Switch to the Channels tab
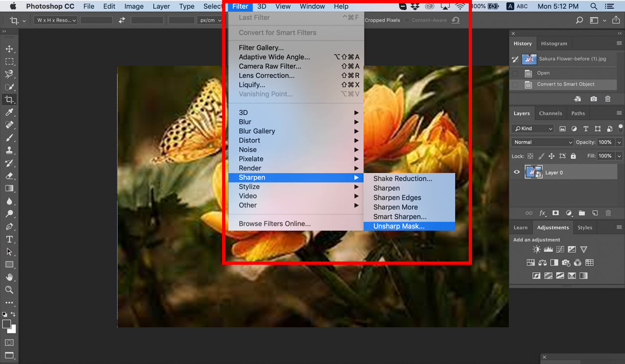Screen dimensions: 625x364 [550, 113]
